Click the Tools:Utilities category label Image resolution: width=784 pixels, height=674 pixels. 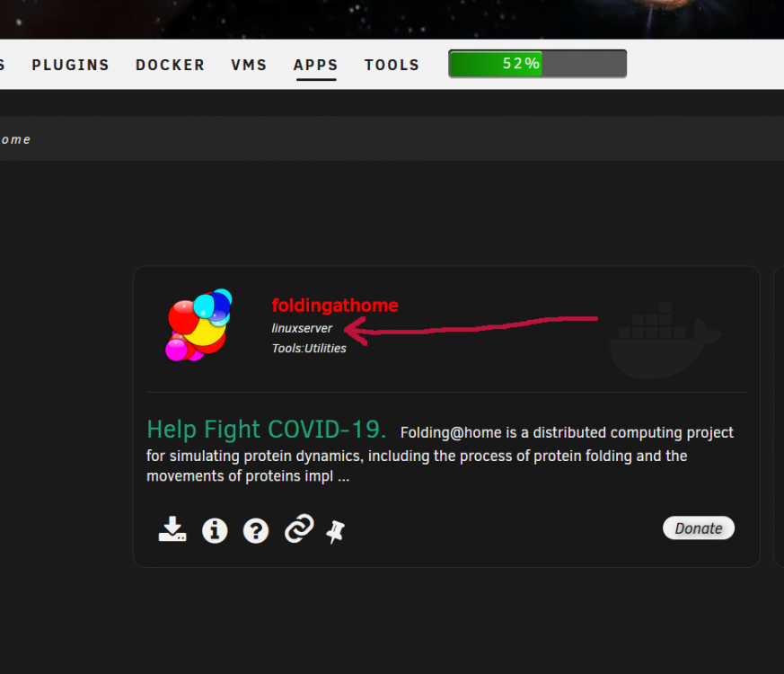(309, 349)
